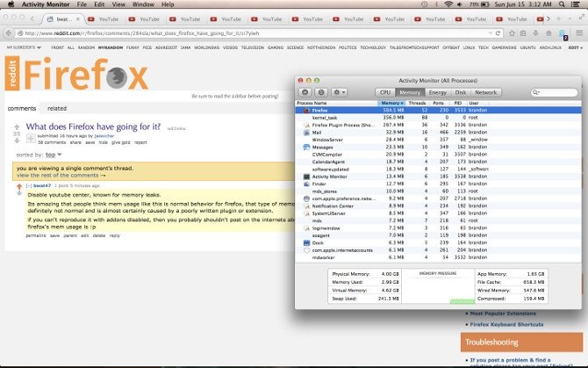The height and width of the screenshot is (368, 588).
Task: Select the Firefox Plugin Process row
Action: click(x=439, y=125)
